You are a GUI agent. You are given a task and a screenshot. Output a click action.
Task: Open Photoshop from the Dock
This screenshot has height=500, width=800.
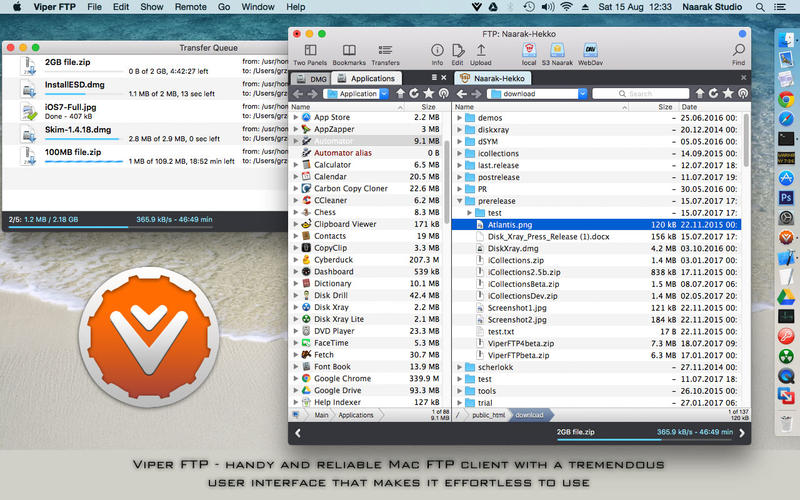pos(786,197)
